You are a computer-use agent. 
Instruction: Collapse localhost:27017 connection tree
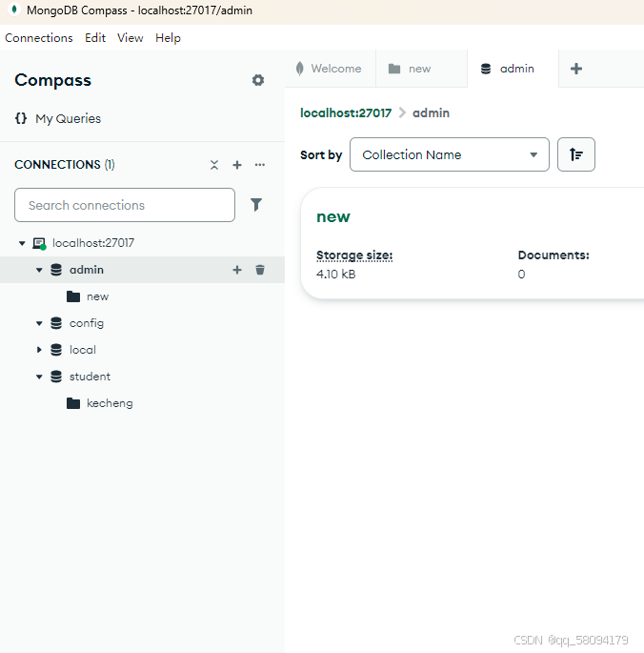[x=22, y=243]
